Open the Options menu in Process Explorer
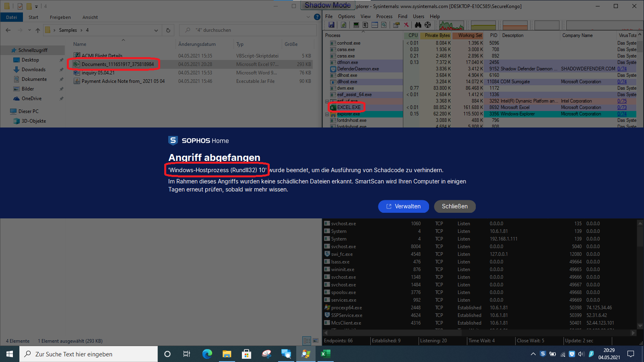644x362 pixels. coord(347,16)
